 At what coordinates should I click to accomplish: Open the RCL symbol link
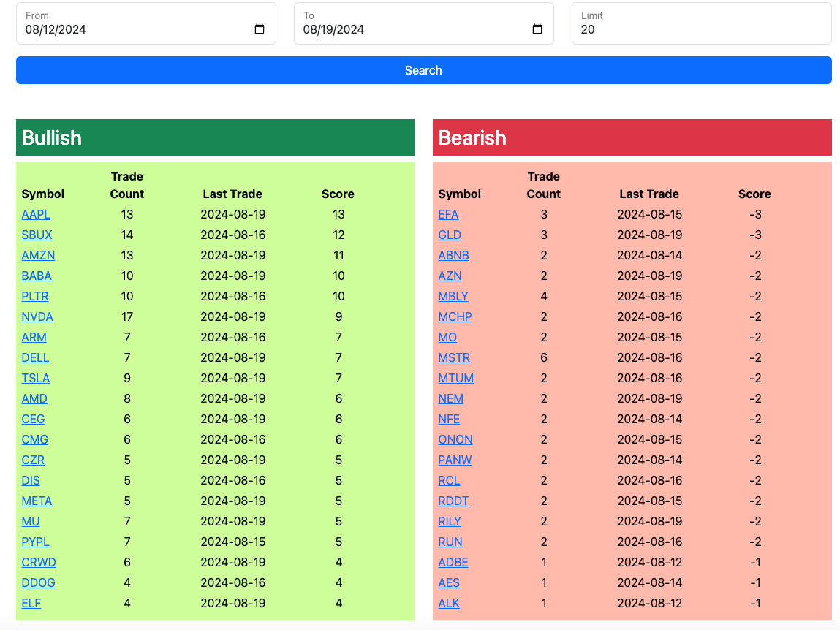click(x=449, y=480)
